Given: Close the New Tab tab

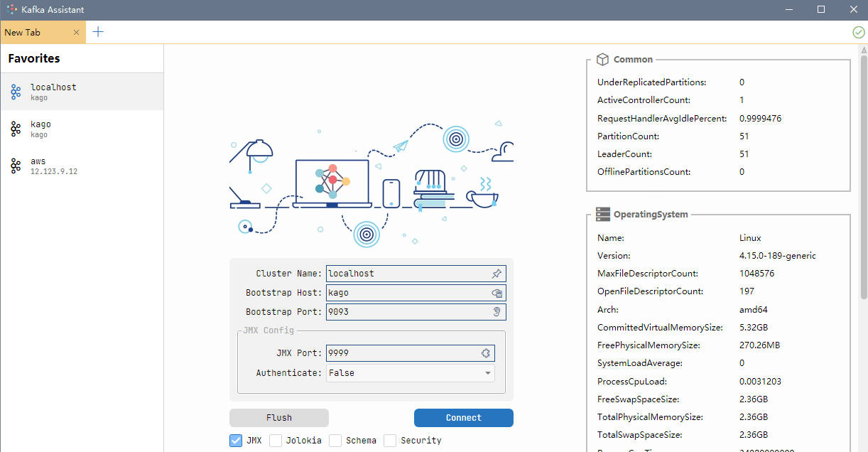Looking at the screenshot, I should (76, 32).
